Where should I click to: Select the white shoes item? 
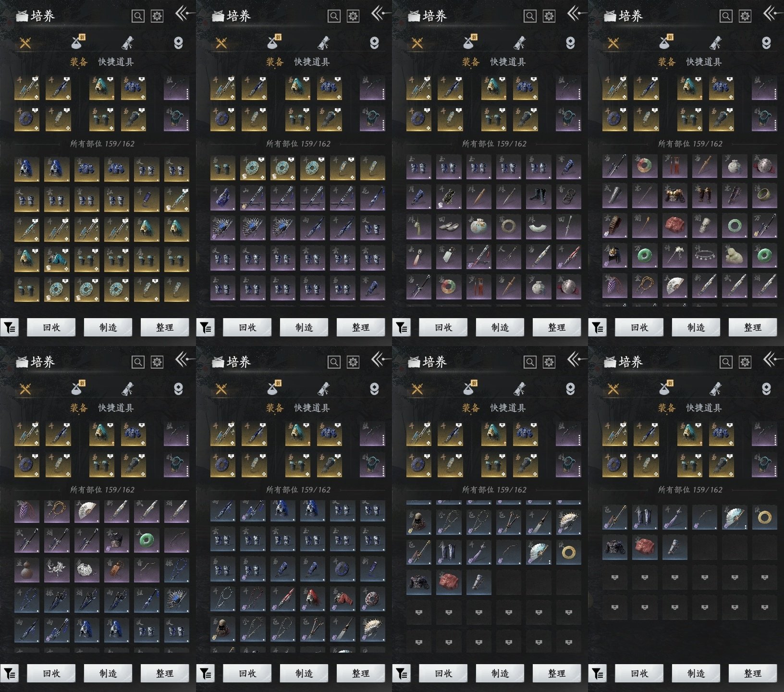(449, 227)
